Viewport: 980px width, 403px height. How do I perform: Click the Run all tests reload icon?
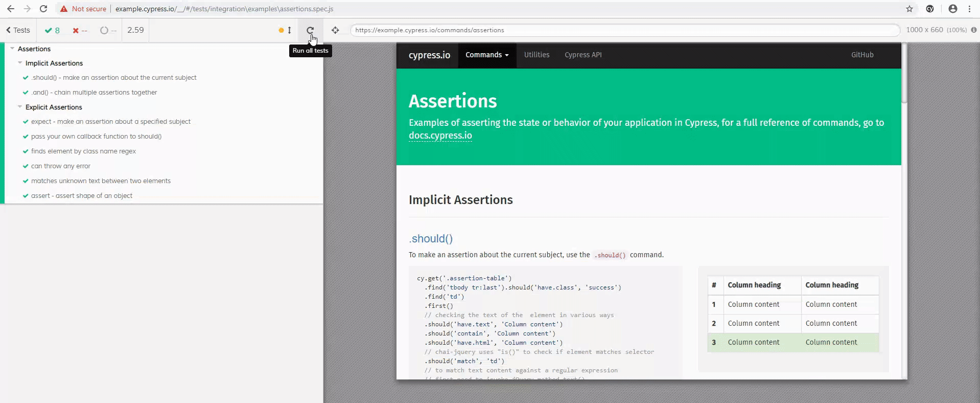[310, 30]
